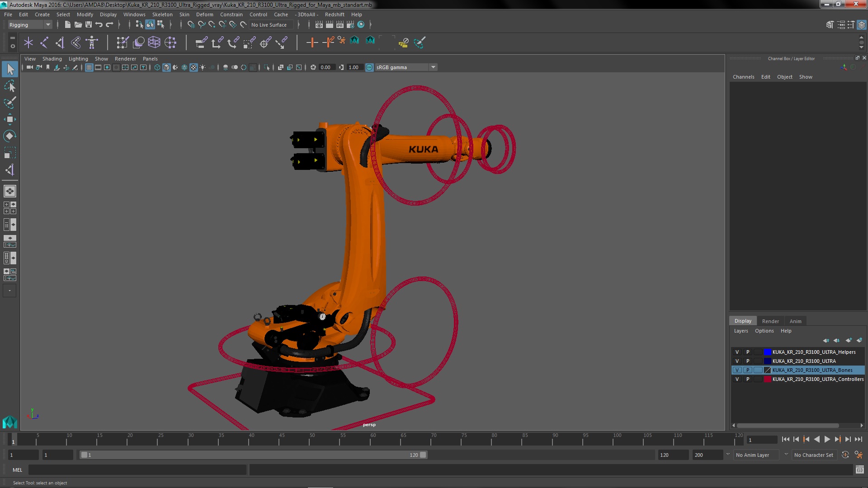Open a scene with folder icon
This screenshot has width=868, height=488.
(x=78, y=25)
